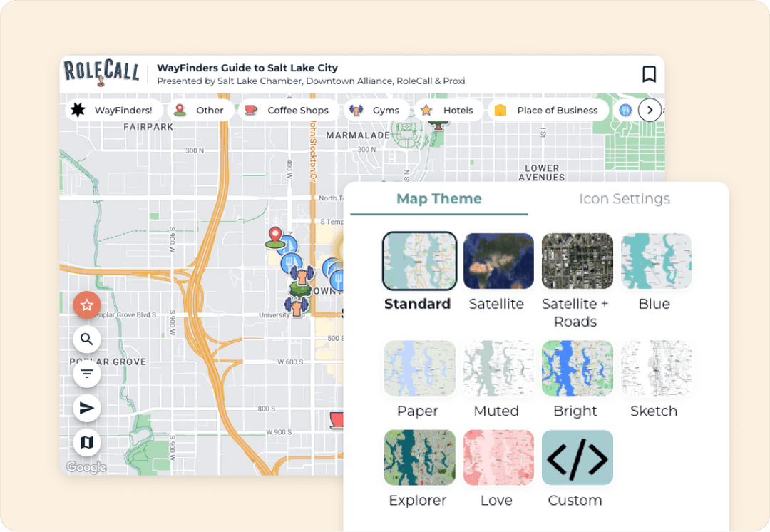Select the Map Theme tab

pyautogui.click(x=438, y=198)
